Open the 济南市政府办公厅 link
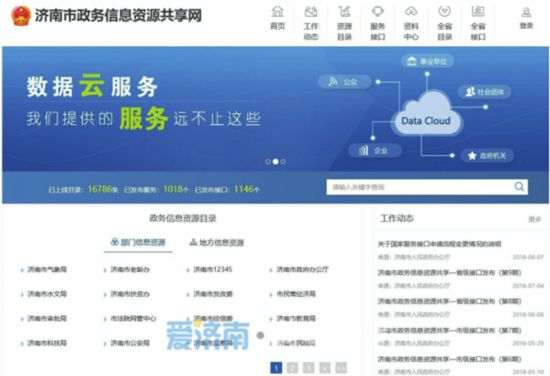Screen dimensions: 550x376 [x=302, y=269]
